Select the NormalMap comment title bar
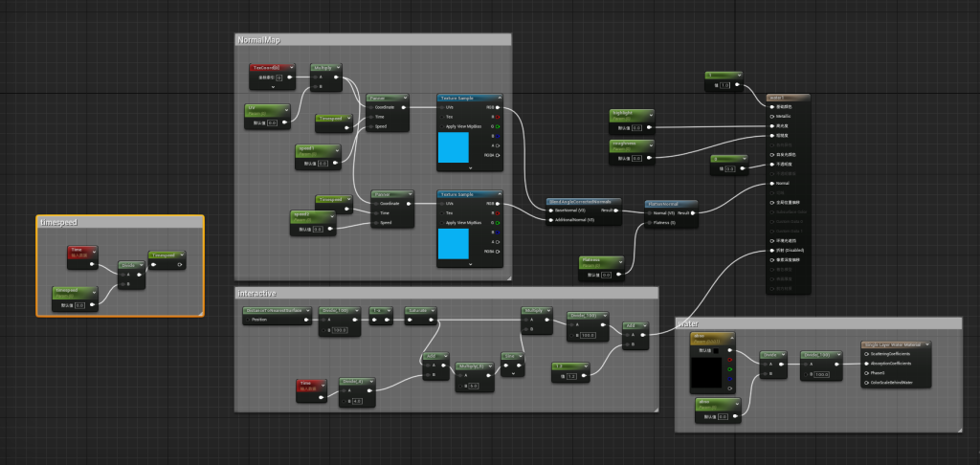This screenshot has width=980, height=465. (373, 40)
